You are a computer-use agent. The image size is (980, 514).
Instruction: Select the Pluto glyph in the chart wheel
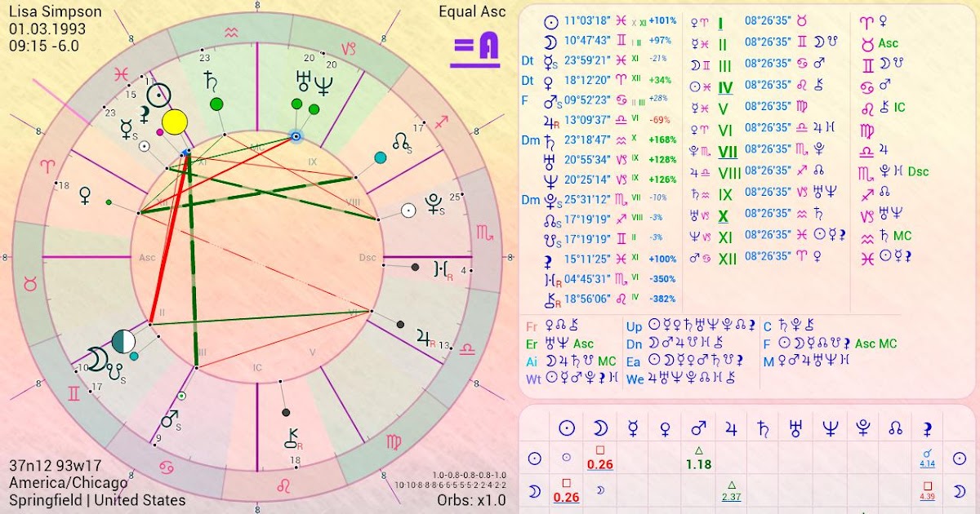434,203
